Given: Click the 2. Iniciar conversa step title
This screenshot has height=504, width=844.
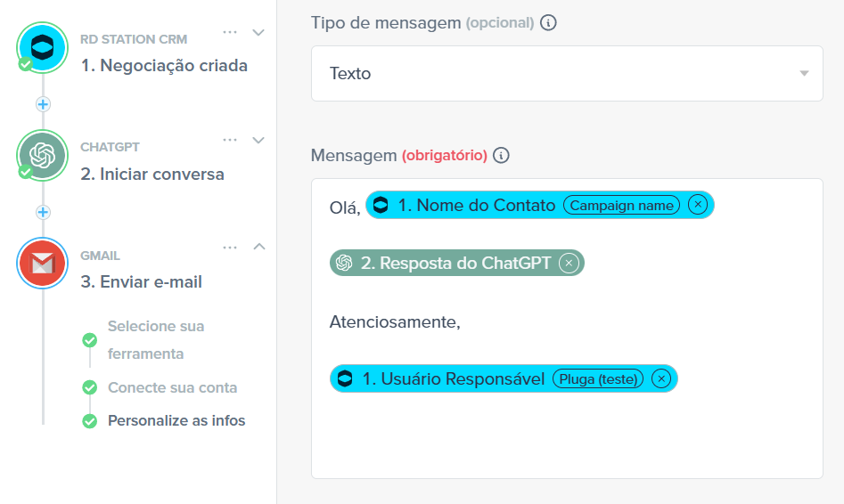Looking at the screenshot, I should [152, 175].
